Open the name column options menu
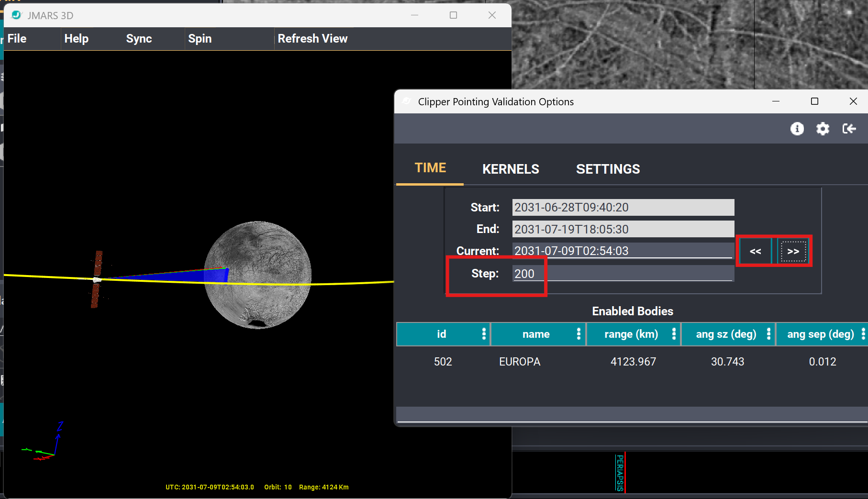The width and height of the screenshot is (868, 499). click(579, 334)
